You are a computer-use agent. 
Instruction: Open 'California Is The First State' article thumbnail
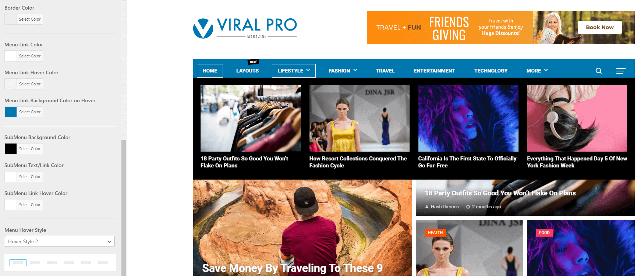tap(468, 118)
